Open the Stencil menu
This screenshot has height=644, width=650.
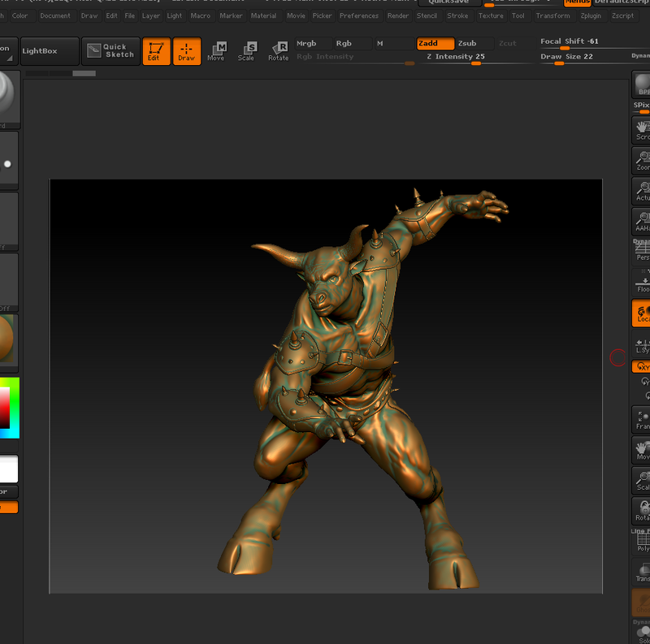coord(427,15)
